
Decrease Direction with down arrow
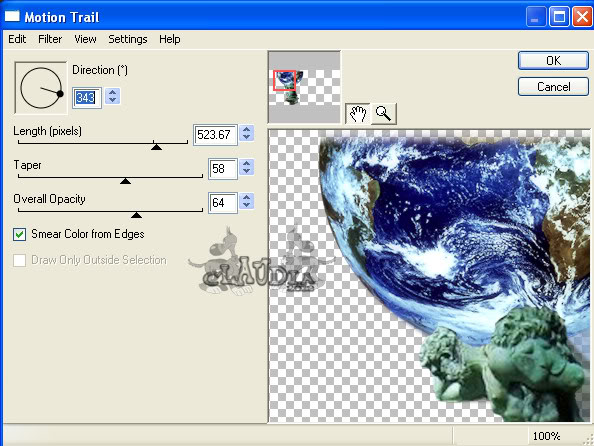click(x=113, y=100)
